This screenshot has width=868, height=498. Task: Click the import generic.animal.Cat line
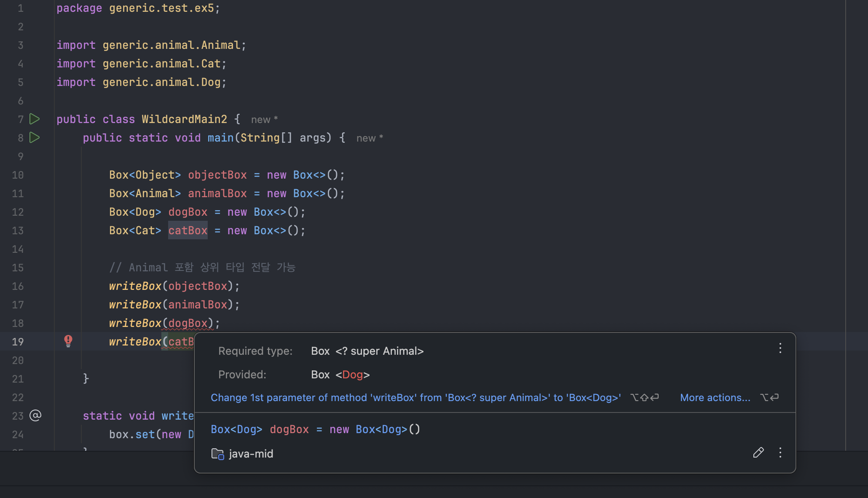pos(141,64)
